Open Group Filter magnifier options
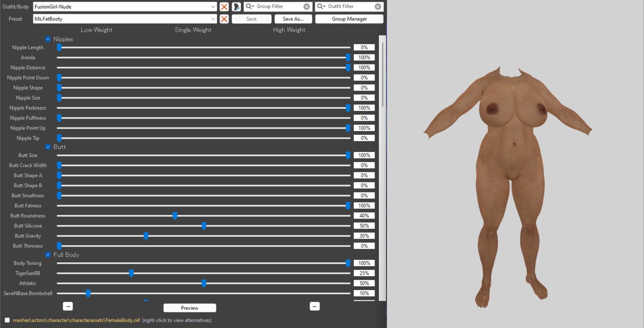The width and height of the screenshot is (644, 328). click(250, 6)
